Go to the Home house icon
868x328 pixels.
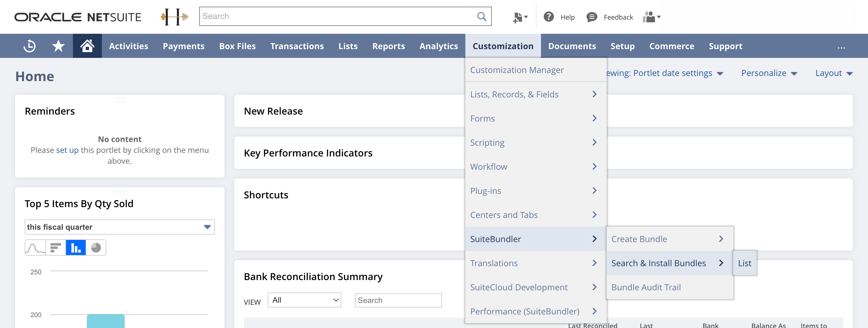click(87, 46)
